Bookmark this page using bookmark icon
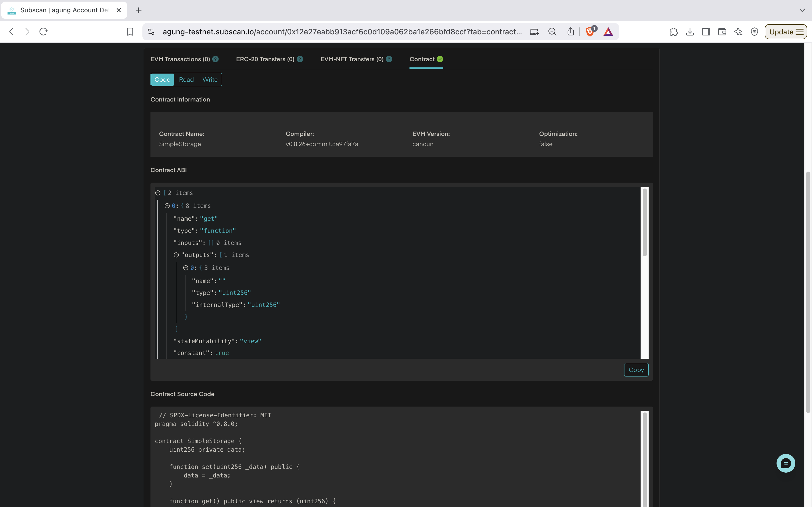Image resolution: width=812 pixels, height=507 pixels. click(130, 32)
